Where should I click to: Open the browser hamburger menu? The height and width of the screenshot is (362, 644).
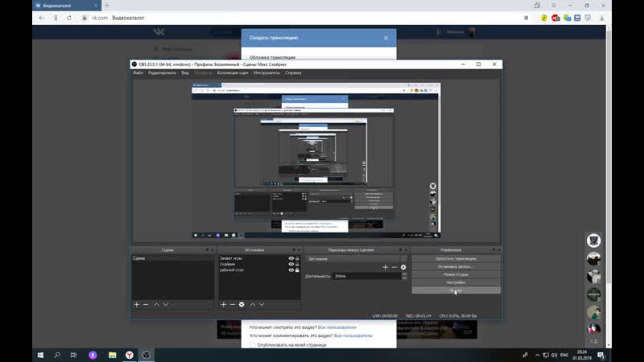(x=554, y=6)
